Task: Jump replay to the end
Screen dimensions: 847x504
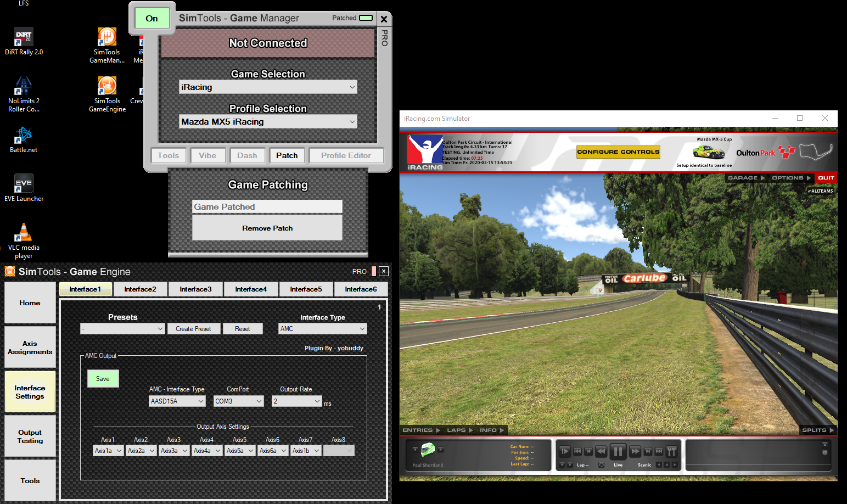Action: pyautogui.click(x=659, y=451)
